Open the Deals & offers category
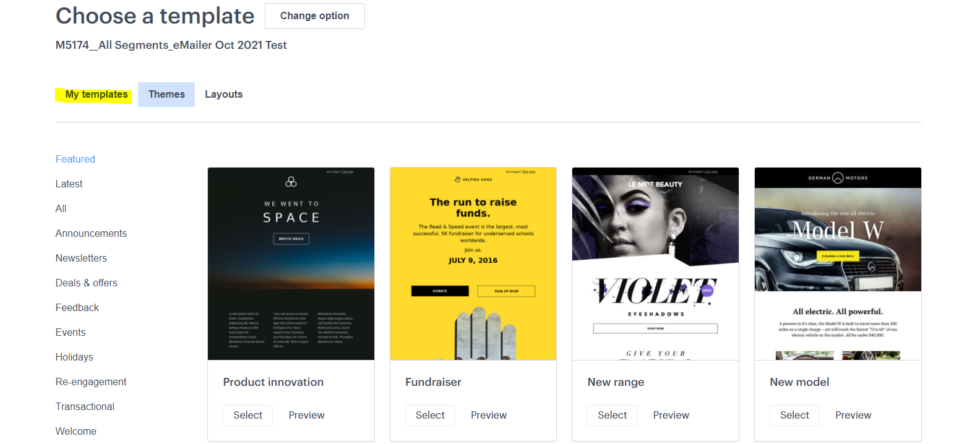The width and height of the screenshot is (980, 444). click(x=87, y=283)
